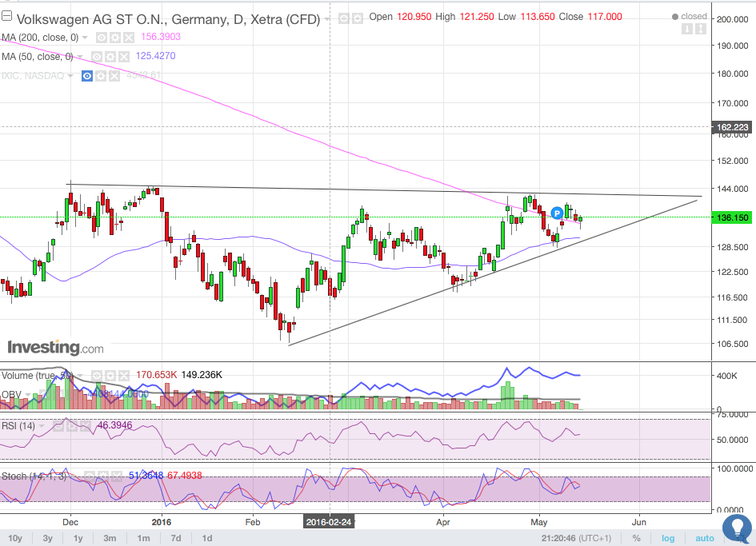
Task: Select the 3y time range
Action: [x=48, y=538]
